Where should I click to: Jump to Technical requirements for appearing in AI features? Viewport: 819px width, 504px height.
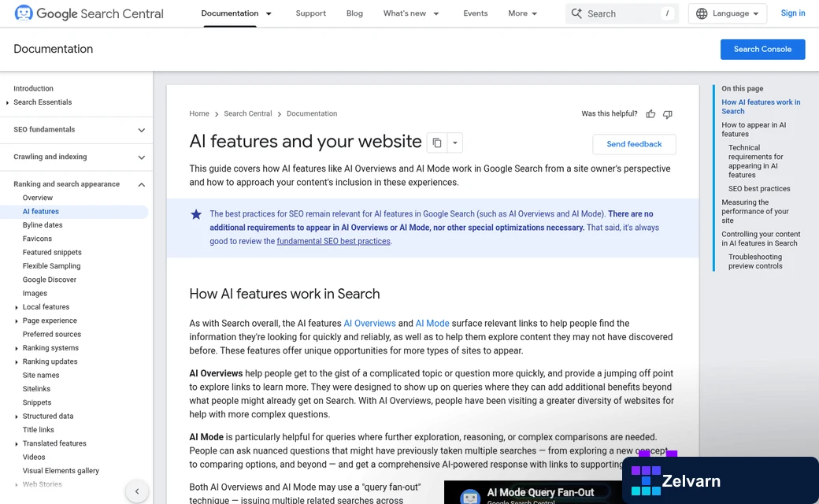click(x=756, y=161)
